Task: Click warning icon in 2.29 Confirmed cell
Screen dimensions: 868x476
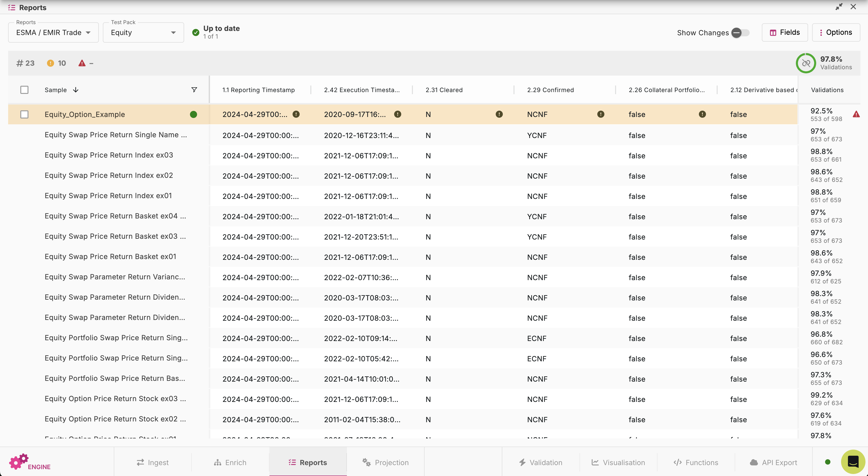Action: pyautogui.click(x=601, y=114)
